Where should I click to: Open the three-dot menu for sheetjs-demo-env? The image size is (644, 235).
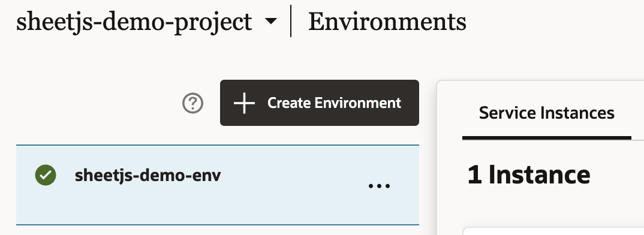379,186
